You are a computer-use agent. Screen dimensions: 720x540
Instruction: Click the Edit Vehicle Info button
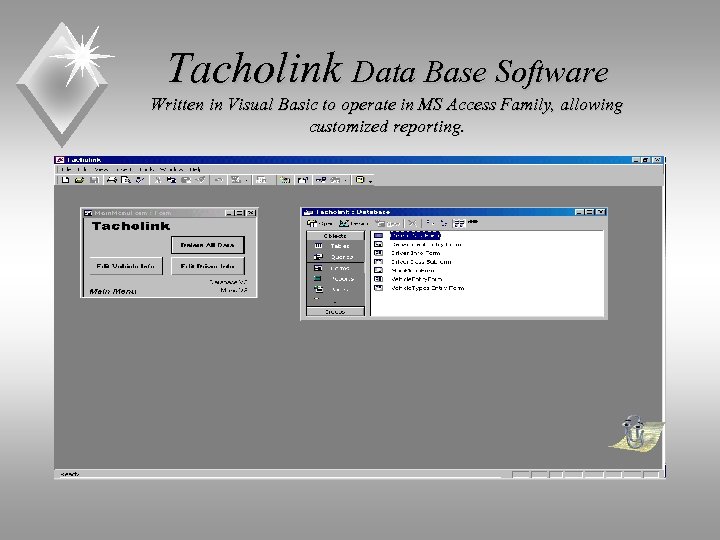point(126,266)
